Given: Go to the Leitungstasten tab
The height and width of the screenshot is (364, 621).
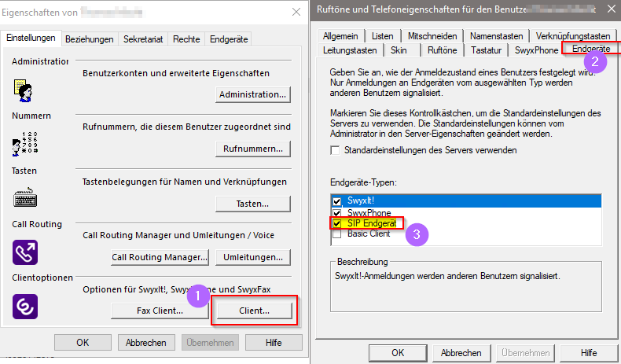Looking at the screenshot, I should click(x=351, y=50).
